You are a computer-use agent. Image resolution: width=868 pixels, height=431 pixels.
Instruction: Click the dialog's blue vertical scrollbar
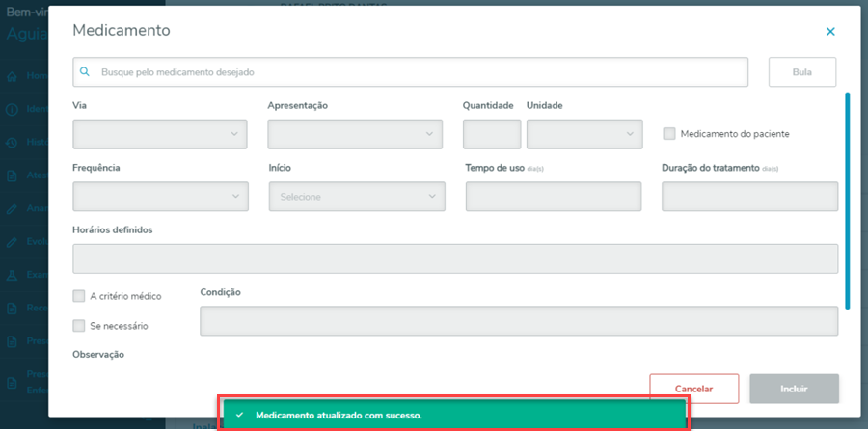(847, 200)
